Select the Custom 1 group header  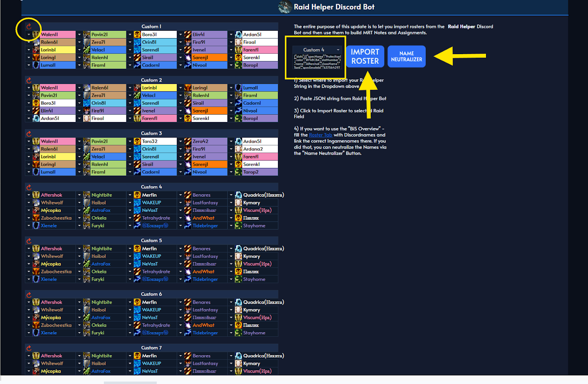[151, 27]
